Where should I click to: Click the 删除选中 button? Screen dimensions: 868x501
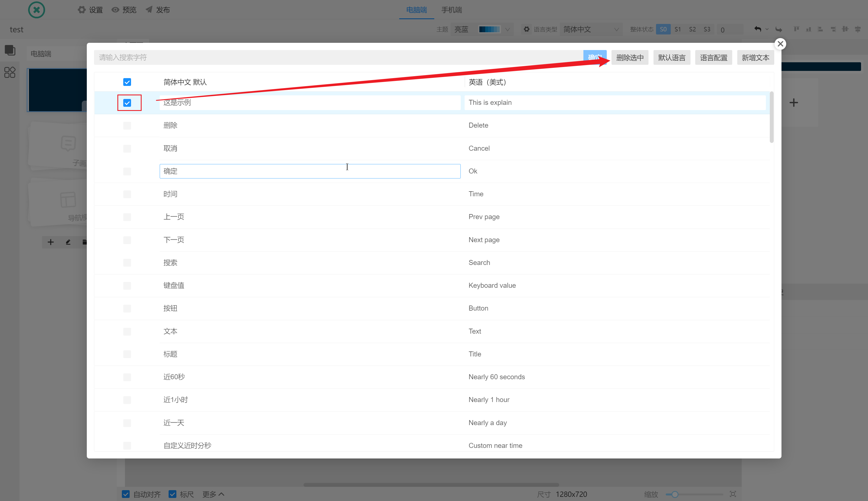[x=630, y=58]
